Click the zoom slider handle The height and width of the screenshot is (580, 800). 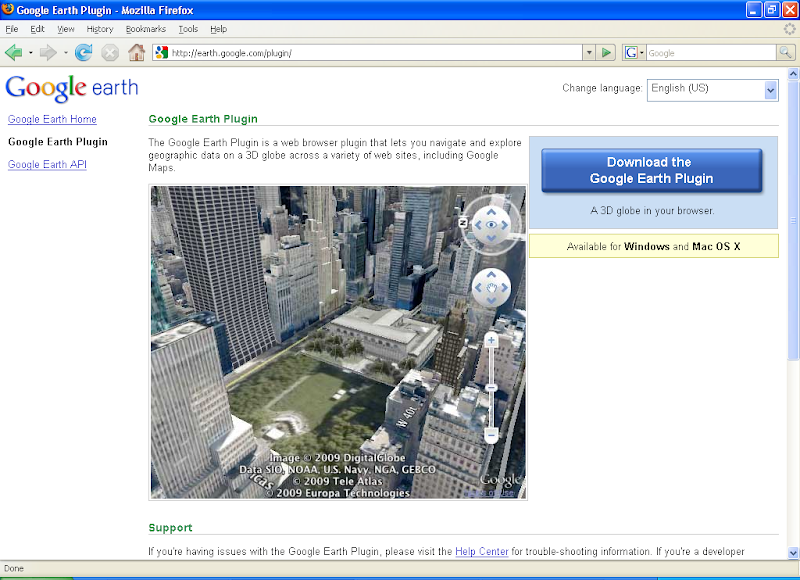coord(491,388)
